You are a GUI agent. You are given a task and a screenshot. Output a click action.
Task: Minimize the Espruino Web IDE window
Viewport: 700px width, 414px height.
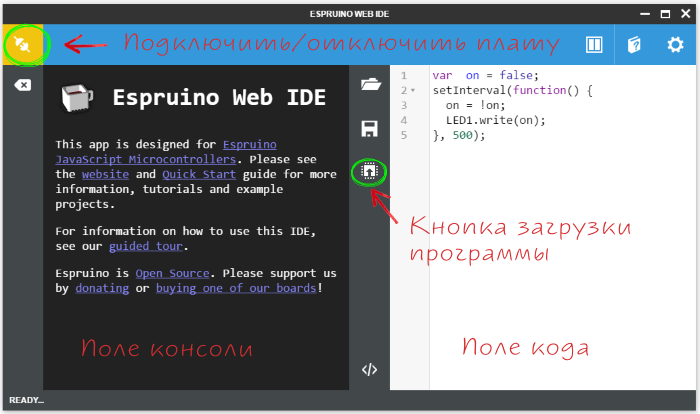tap(645, 14)
